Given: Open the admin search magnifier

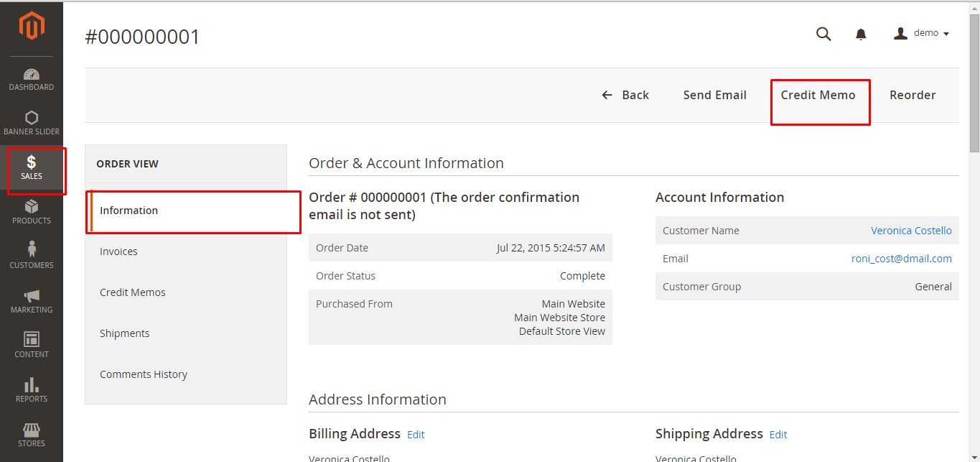Looking at the screenshot, I should [x=823, y=33].
